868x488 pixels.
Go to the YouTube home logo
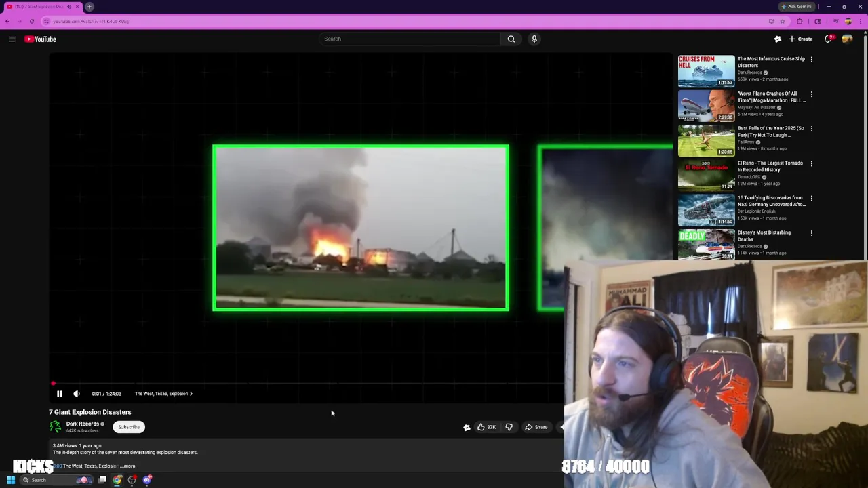[41, 39]
